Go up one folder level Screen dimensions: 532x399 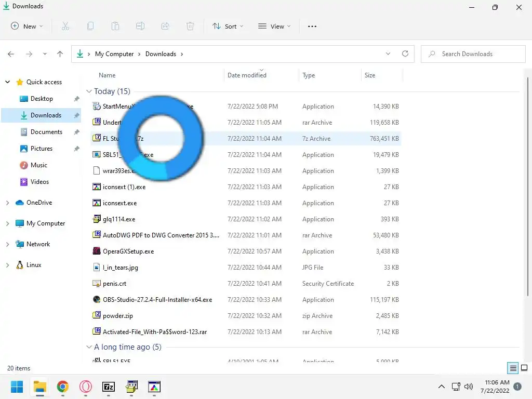(x=60, y=54)
